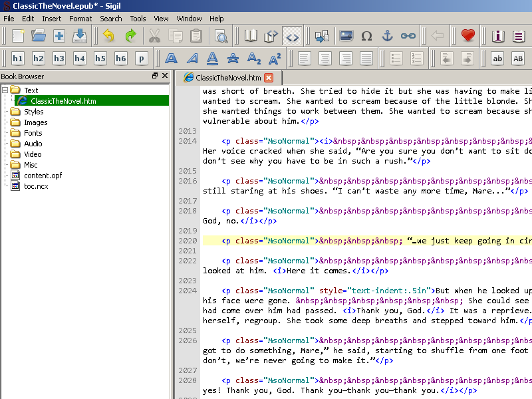
Task: Click the Find and Replace magnifier icon
Action: (x=221, y=36)
